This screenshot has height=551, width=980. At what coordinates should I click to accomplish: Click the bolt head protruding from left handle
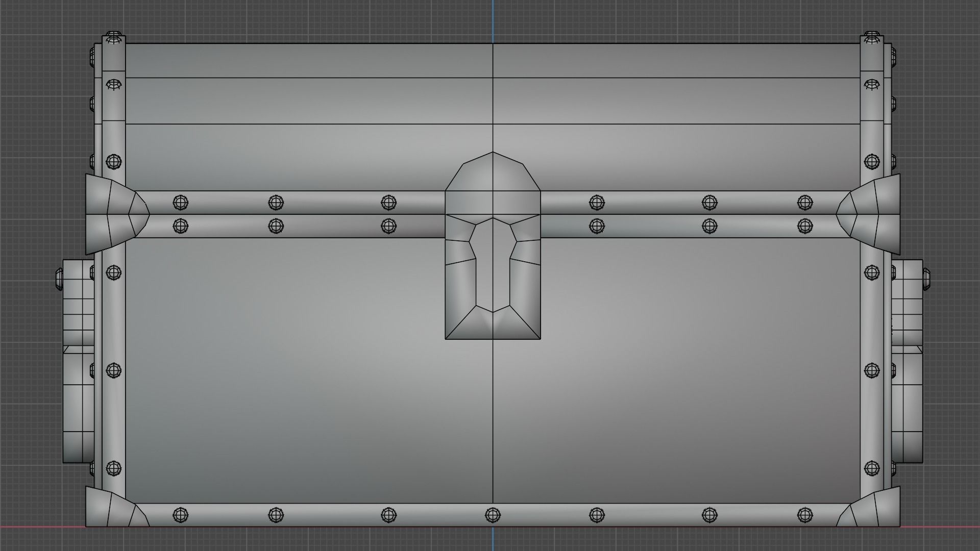(x=58, y=280)
